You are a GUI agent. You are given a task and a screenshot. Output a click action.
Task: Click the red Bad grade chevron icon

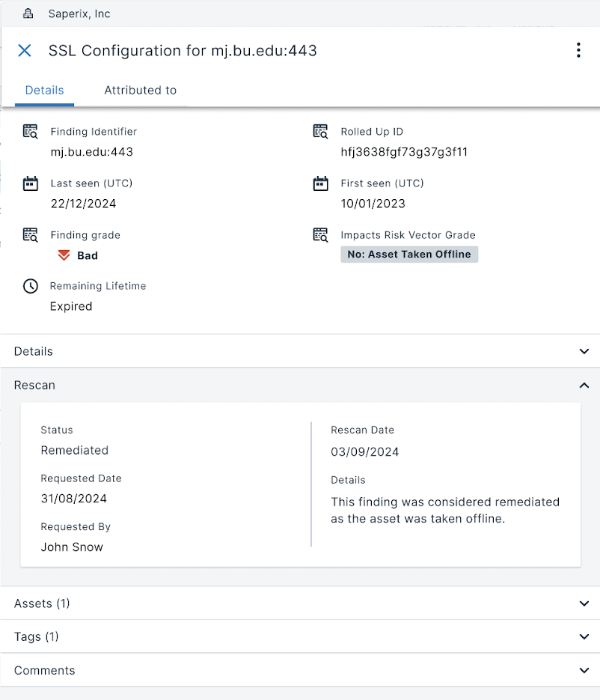click(64, 255)
